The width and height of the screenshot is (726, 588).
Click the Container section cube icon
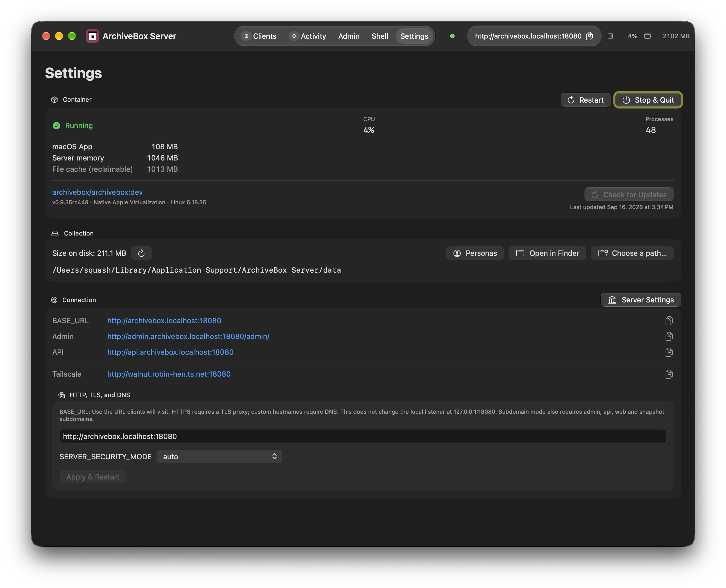(x=55, y=99)
